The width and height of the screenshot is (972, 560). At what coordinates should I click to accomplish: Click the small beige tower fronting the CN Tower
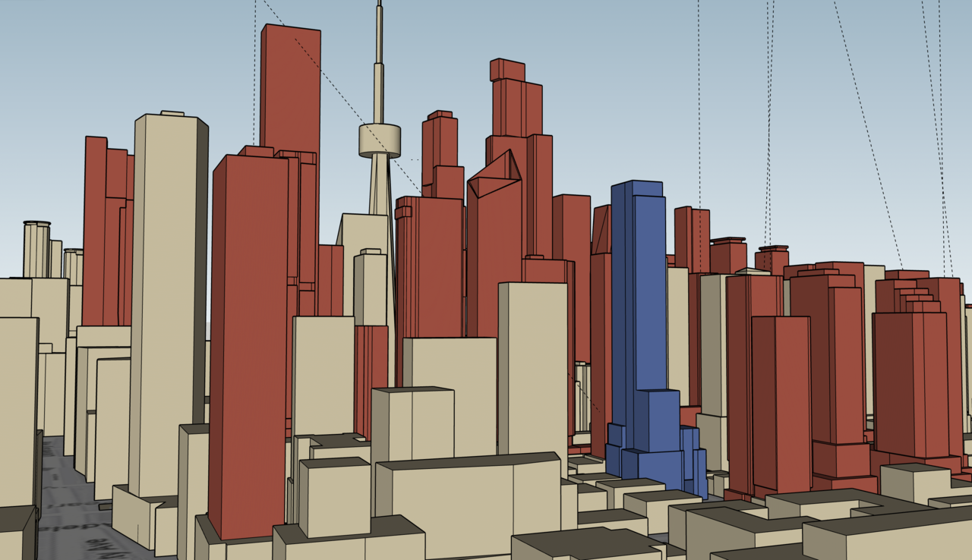tap(370, 288)
